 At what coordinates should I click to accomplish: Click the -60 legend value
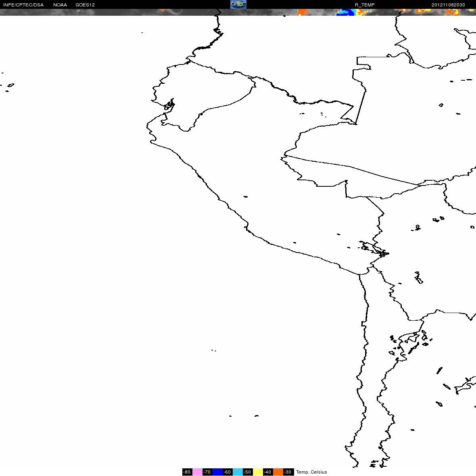coord(228,472)
